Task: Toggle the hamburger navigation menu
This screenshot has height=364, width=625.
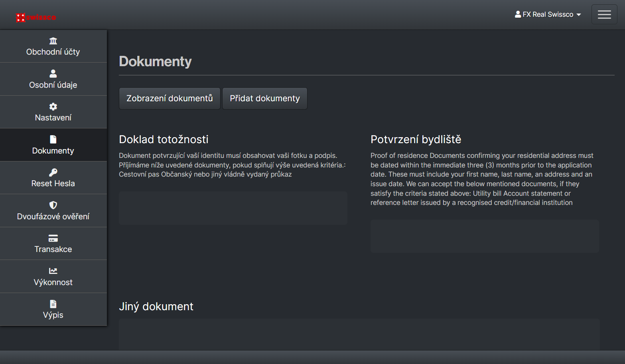Action: (604, 14)
